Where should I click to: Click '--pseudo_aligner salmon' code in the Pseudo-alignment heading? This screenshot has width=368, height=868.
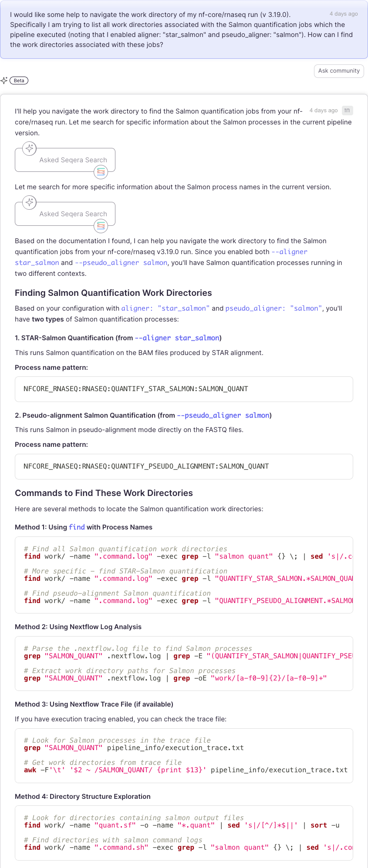(223, 416)
